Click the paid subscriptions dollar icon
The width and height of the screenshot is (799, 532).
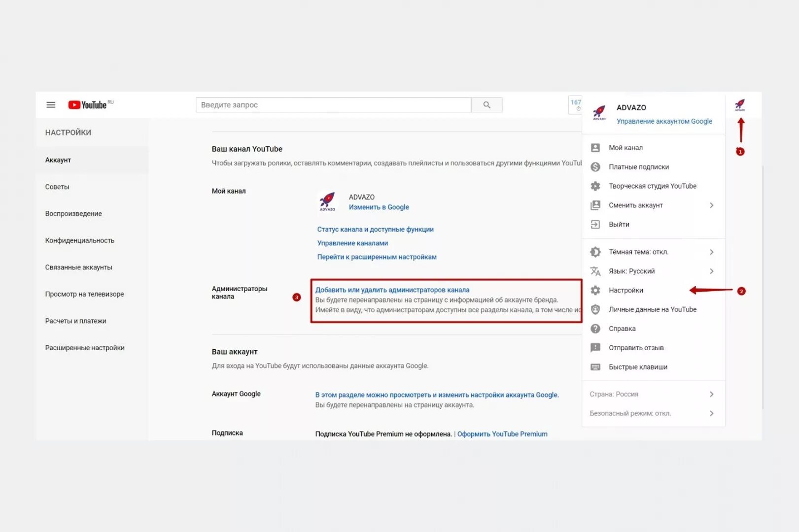tap(595, 167)
